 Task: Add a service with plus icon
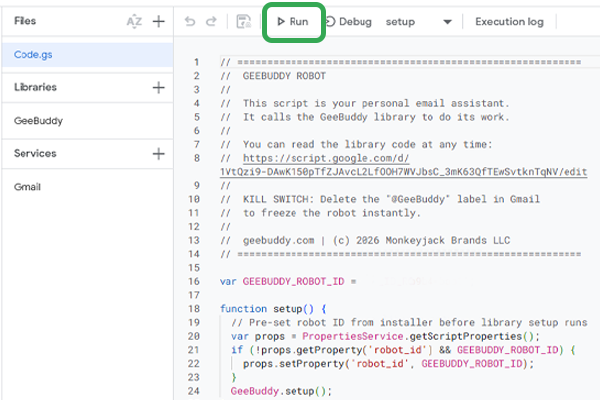158,154
